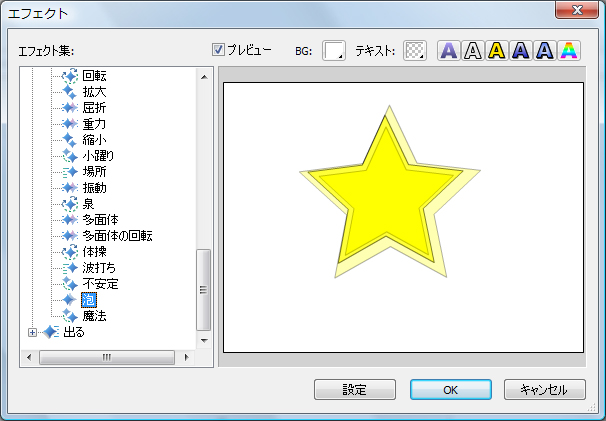The width and height of the screenshot is (606, 421).
Task: Select the 重力 effect
Action: click(x=94, y=124)
